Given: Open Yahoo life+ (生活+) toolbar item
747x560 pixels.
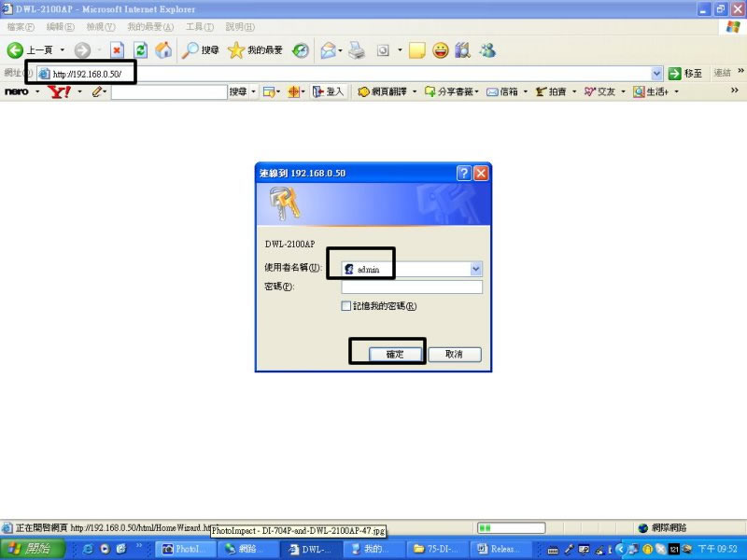Looking at the screenshot, I should coord(651,91).
